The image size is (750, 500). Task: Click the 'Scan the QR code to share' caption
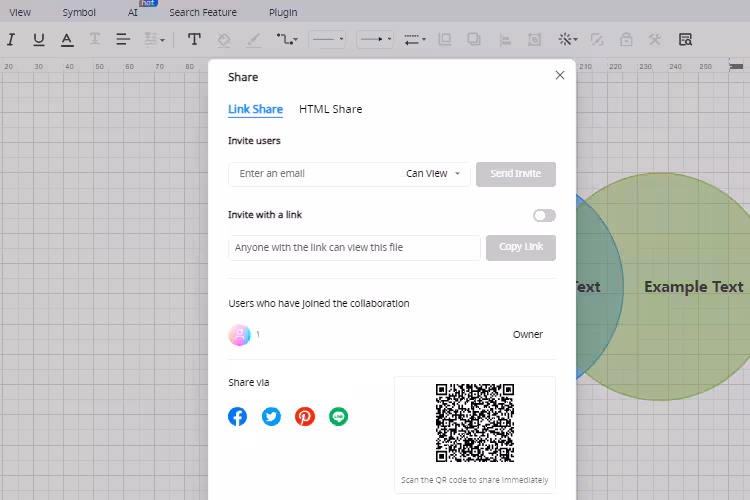click(474, 480)
